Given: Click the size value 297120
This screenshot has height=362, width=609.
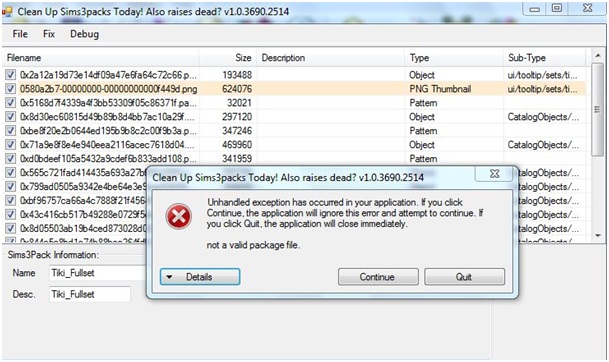Looking at the screenshot, I should click(x=237, y=117).
